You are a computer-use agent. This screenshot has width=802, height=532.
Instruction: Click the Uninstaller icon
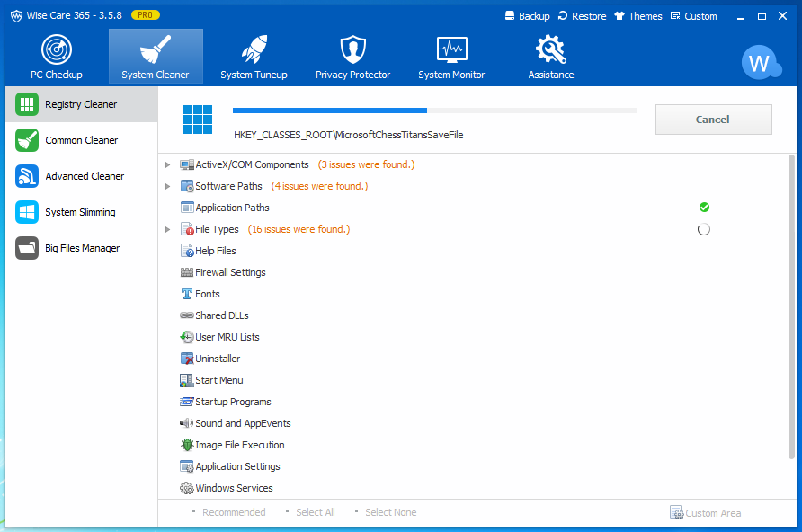point(187,359)
